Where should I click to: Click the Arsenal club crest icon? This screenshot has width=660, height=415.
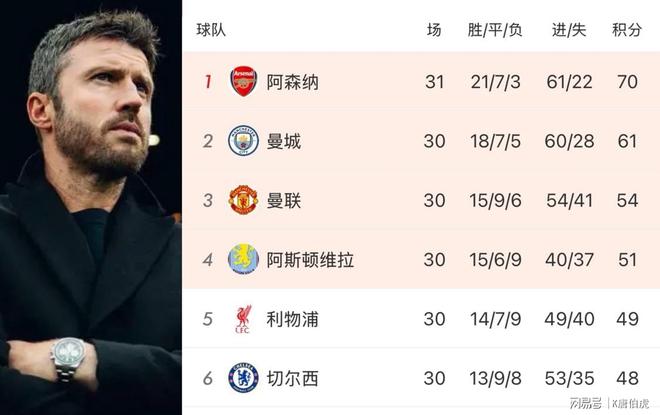(x=243, y=81)
